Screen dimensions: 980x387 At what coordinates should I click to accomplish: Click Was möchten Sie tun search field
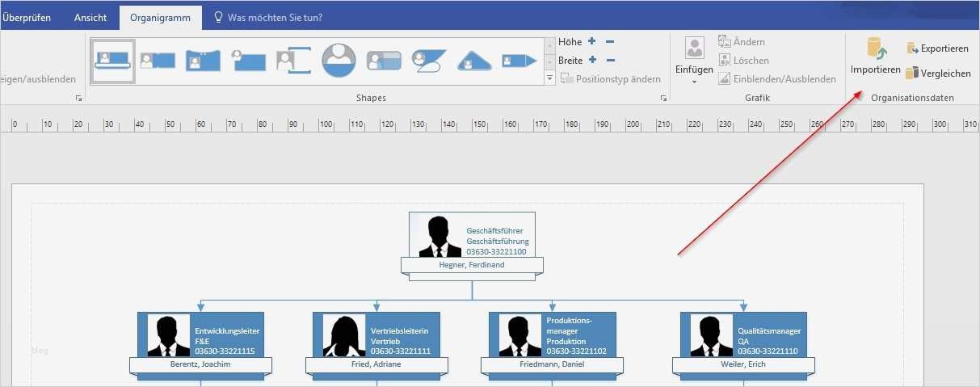(275, 17)
